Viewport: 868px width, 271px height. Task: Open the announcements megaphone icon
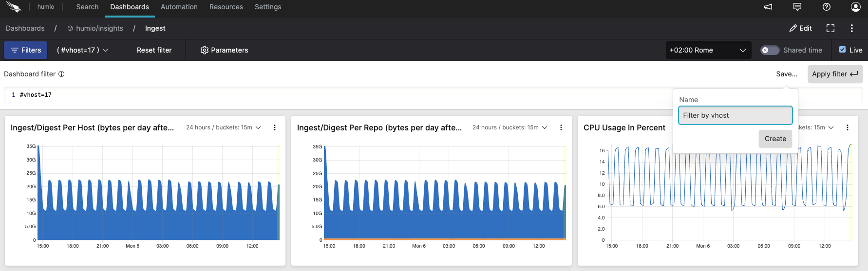(x=768, y=7)
